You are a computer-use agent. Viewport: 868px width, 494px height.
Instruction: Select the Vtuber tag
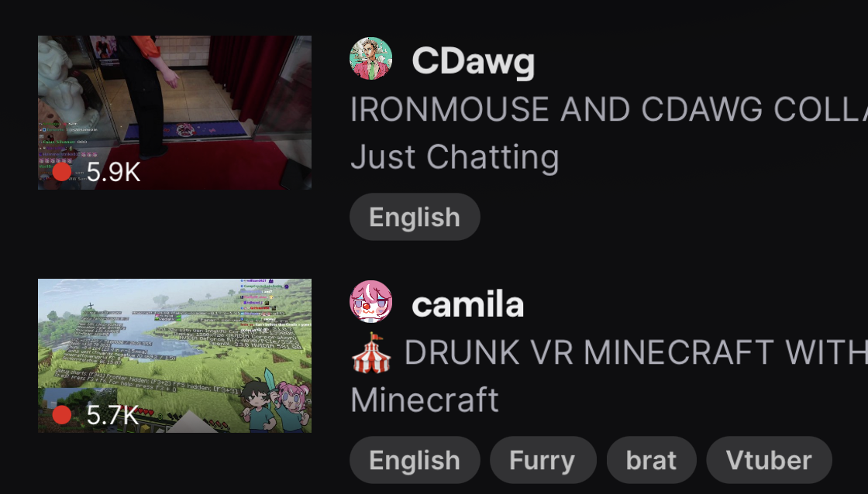(x=769, y=460)
